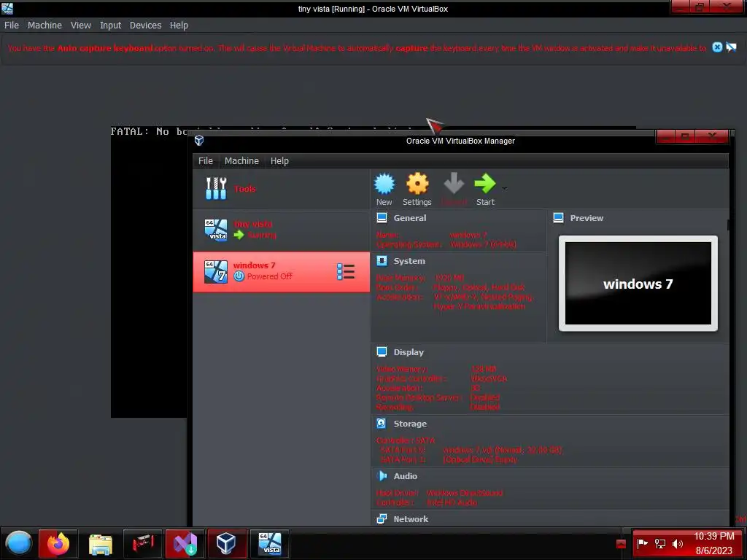The height and width of the screenshot is (560, 747).
Task: Open Visual Studio Installer on the taskbar
Action: pos(185,543)
